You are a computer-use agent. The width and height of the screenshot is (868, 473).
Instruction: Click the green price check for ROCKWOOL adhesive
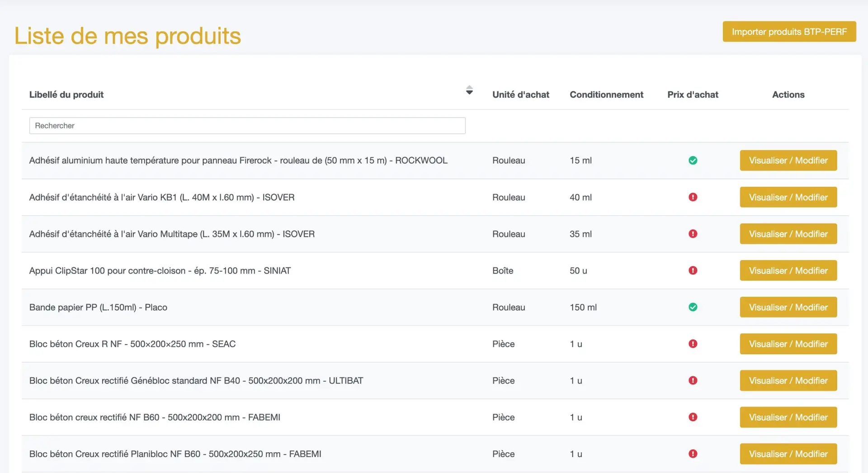(x=693, y=161)
